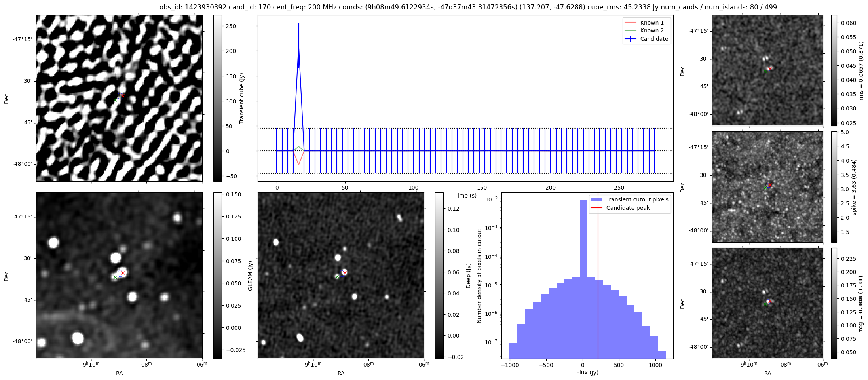Click the Transient cube (Jy) colorbar
Viewport: 868px width, 380px height.
217,98
